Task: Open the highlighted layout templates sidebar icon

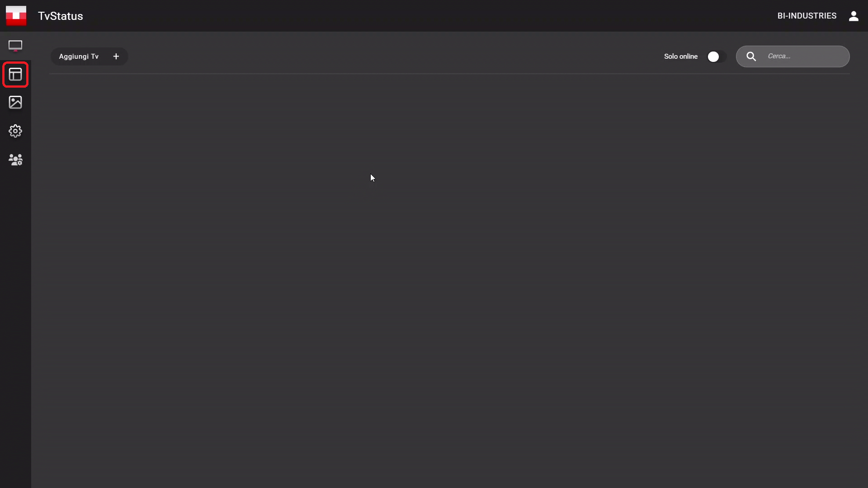Action: coord(15,75)
